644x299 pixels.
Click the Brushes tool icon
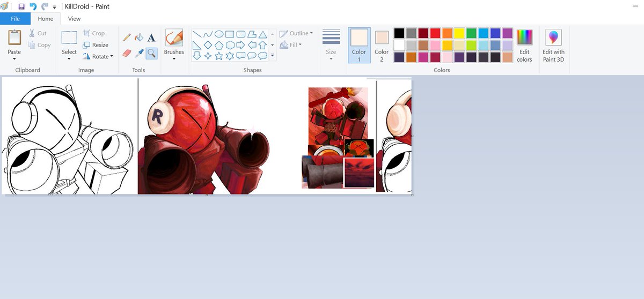174,38
